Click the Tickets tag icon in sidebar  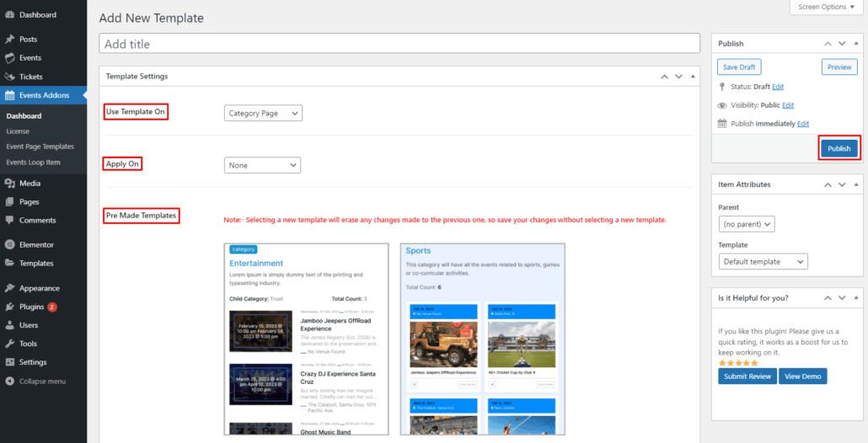9,77
